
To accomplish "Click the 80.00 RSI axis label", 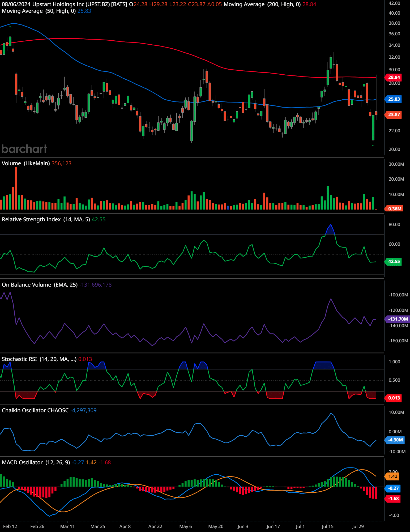I will (394, 224).
